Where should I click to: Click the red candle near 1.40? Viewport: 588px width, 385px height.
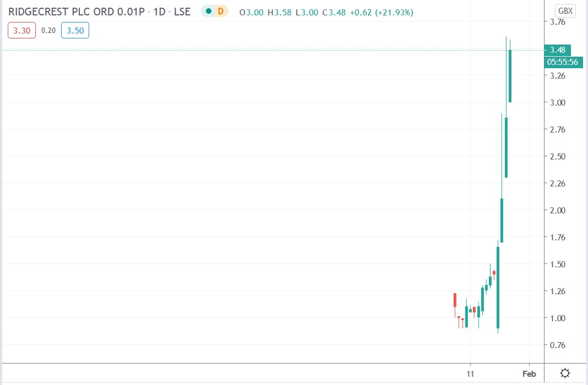tap(494, 272)
